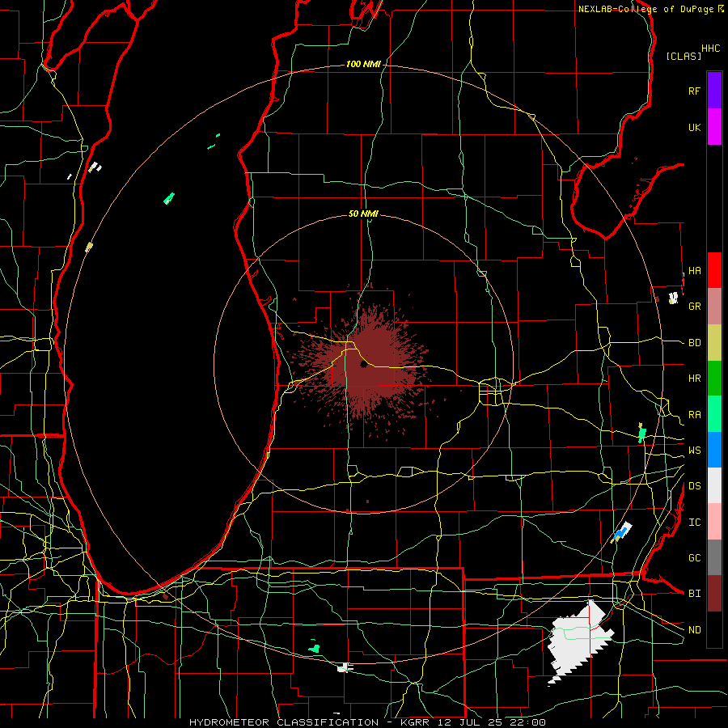The image size is (728, 728).
Task: Click the RF purple legend swatch
Action: [714, 91]
